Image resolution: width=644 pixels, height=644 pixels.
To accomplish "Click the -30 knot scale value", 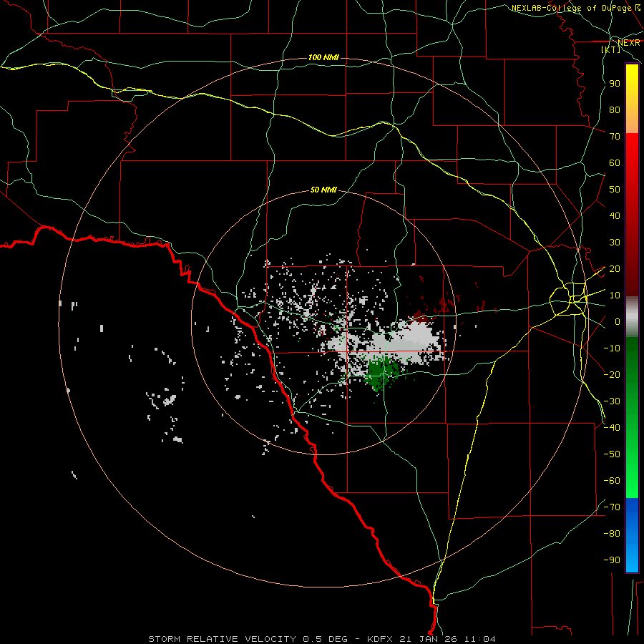I will point(612,401).
